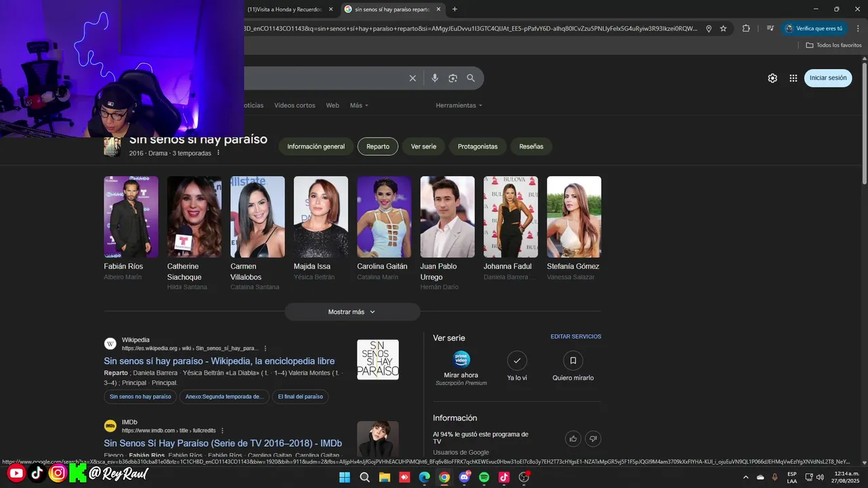Click 'Sin senos no hay paraíso' chip
The image size is (868, 488).
[x=140, y=396]
